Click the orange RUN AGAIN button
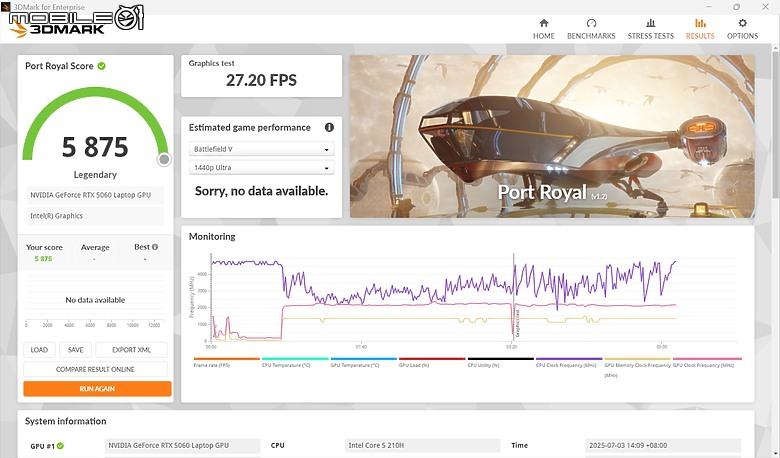The width and height of the screenshot is (780, 458). pyautogui.click(x=97, y=388)
